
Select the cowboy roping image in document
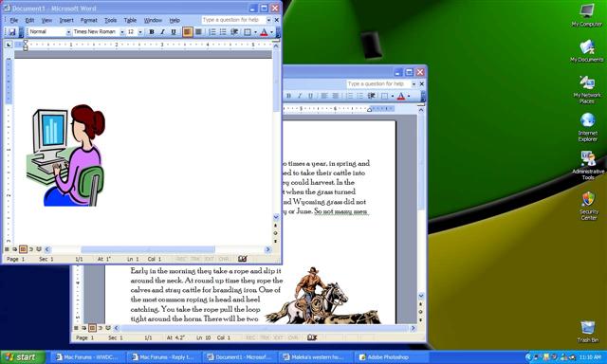pyautogui.click(x=323, y=295)
